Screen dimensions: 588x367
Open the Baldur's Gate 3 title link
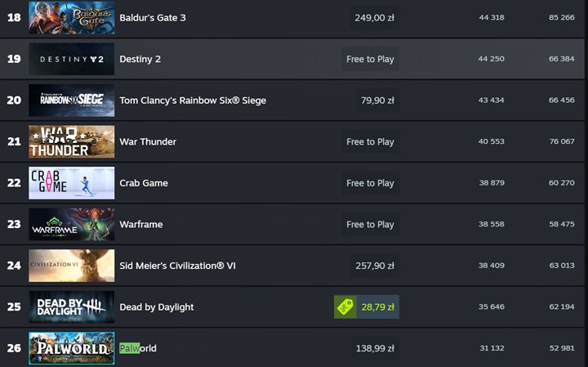click(x=153, y=18)
